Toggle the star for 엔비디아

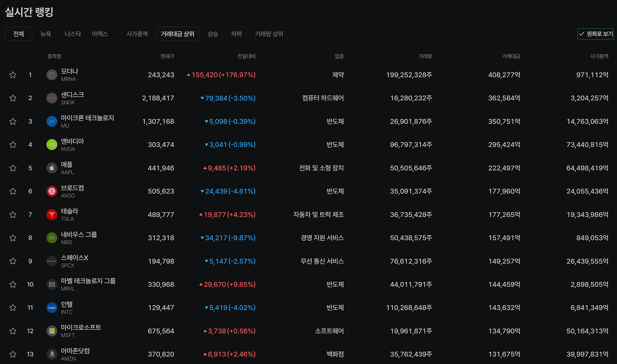point(13,145)
